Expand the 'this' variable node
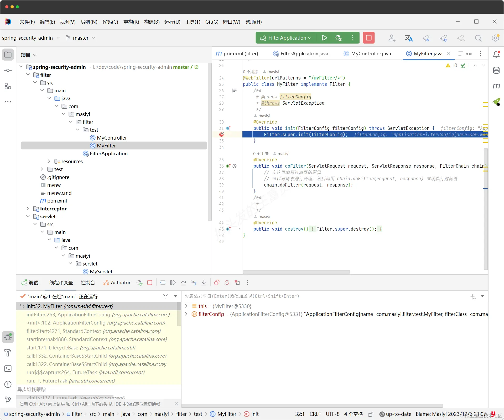 click(x=186, y=306)
